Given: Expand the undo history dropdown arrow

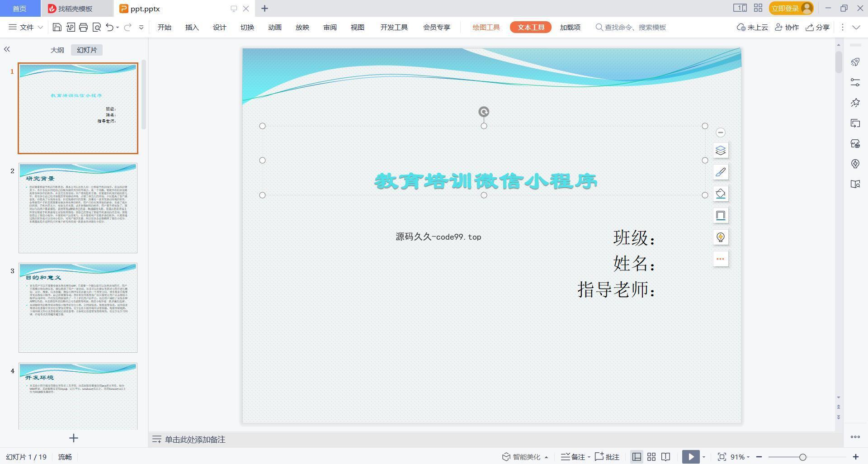Looking at the screenshot, I should point(118,28).
